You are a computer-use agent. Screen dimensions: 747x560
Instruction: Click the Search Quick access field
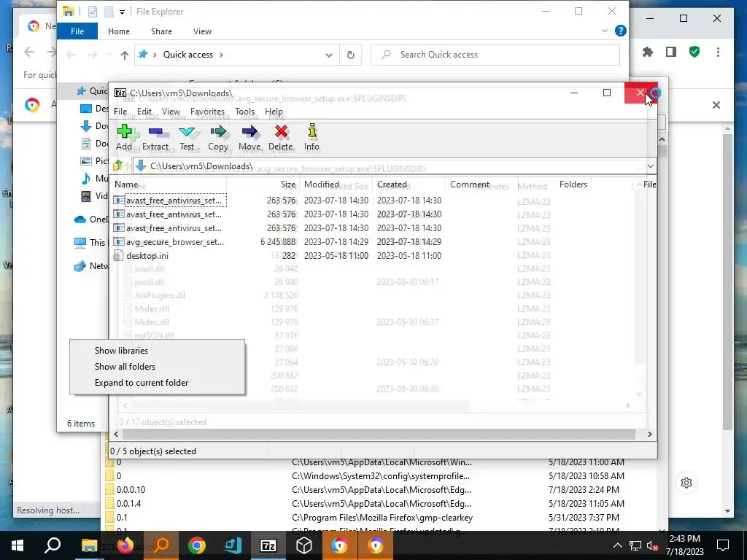(495, 55)
